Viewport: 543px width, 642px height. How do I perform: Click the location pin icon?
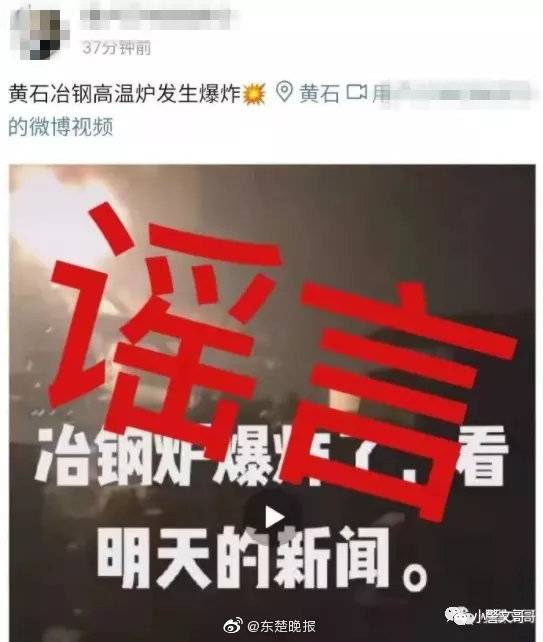283,93
